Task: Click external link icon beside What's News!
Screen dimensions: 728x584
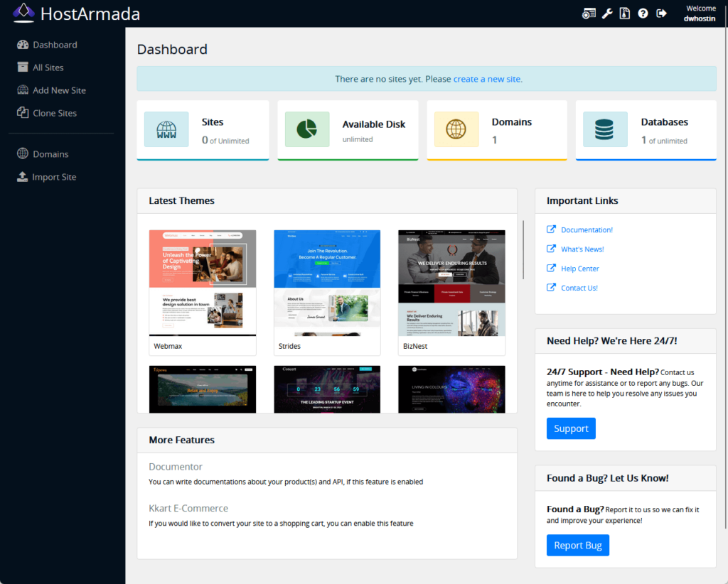Action: point(551,249)
